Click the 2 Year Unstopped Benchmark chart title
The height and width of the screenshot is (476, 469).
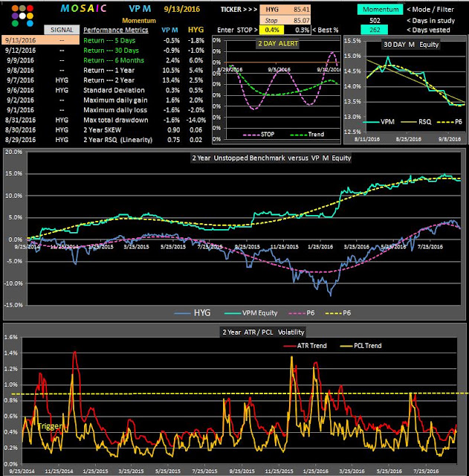click(x=271, y=158)
